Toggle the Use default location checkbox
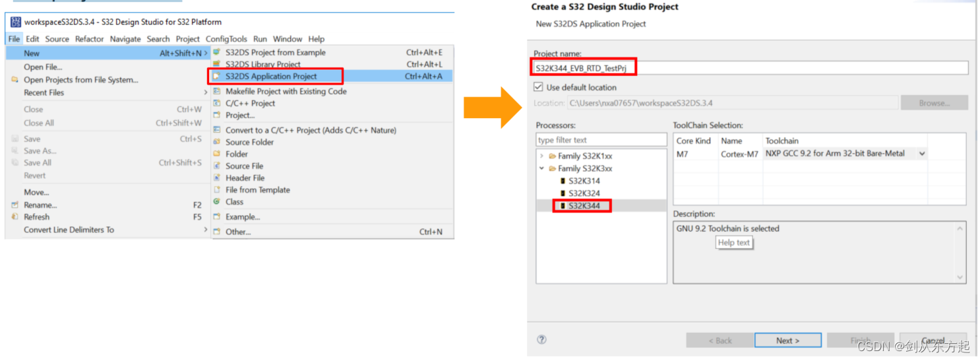This screenshot has height=359, width=980. pos(538,87)
